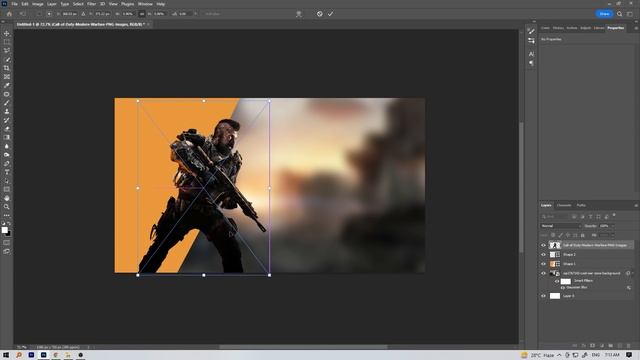The height and width of the screenshot is (360, 640).
Task: Click the link icon between W and H
Action: pyautogui.click(x=142, y=14)
